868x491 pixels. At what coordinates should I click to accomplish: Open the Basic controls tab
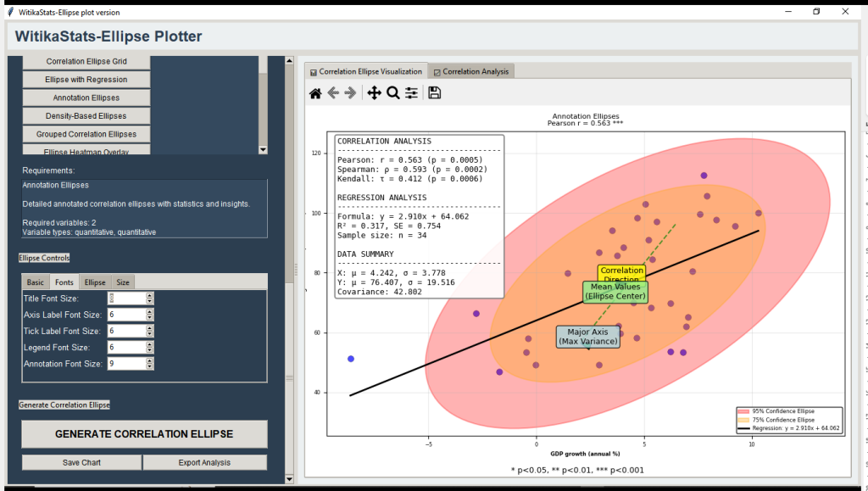(x=36, y=282)
